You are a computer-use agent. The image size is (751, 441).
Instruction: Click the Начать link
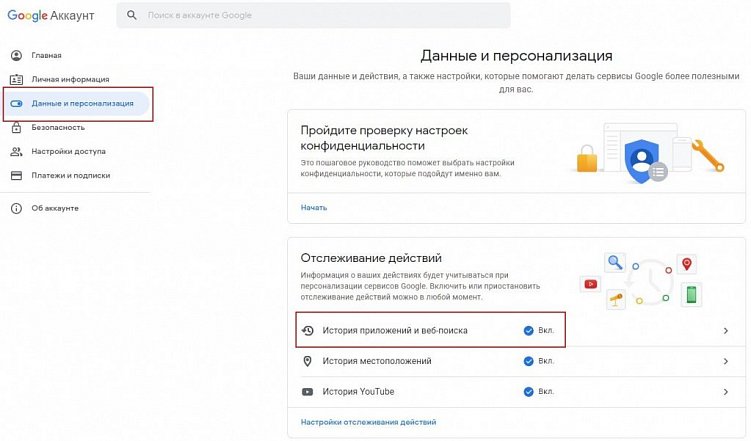[314, 207]
